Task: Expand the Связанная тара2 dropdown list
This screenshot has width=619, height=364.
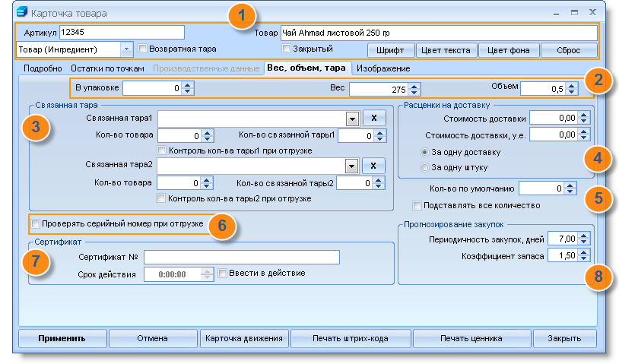Action: pyautogui.click(x=351, y=165)
